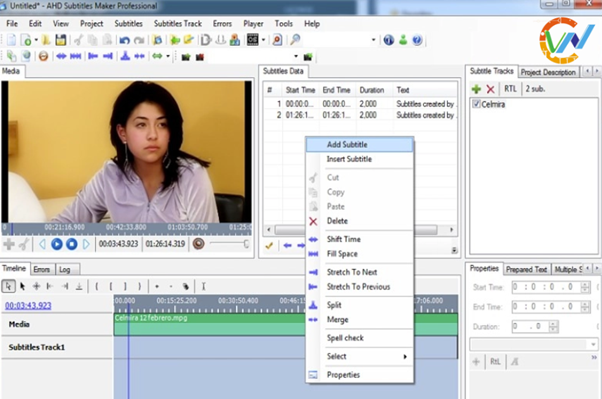602x399 pixels.
Task: Click the media seek bar under video
Action: click(x=127, y=229)
